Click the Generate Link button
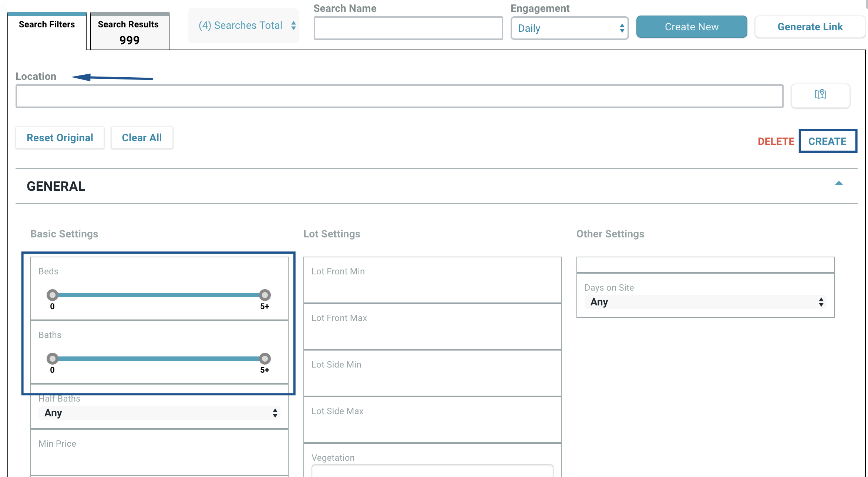 coord(810,27)
